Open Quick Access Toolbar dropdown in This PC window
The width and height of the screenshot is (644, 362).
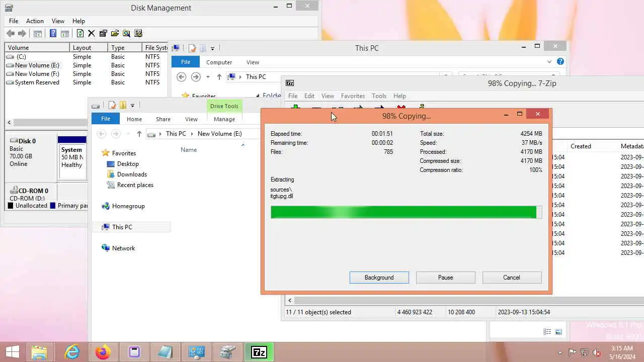[x=212, y=48]
